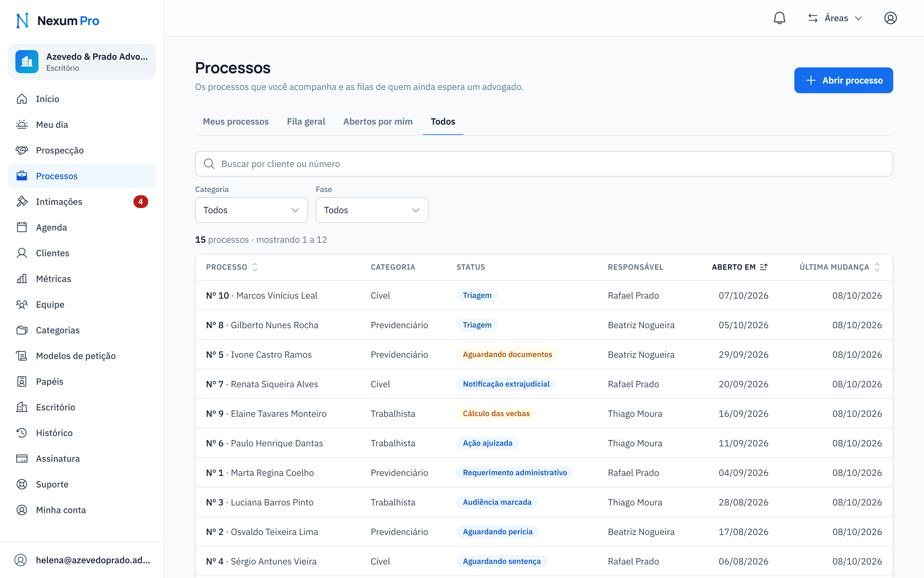
Task: Open Início from the sidebar
Action: coord(82,99)
